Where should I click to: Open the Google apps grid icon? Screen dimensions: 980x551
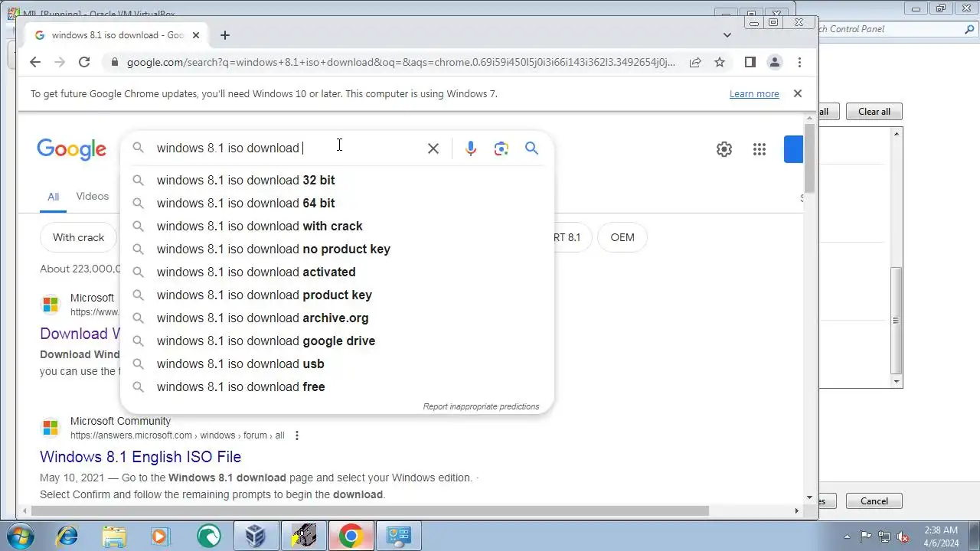(759, 149)
